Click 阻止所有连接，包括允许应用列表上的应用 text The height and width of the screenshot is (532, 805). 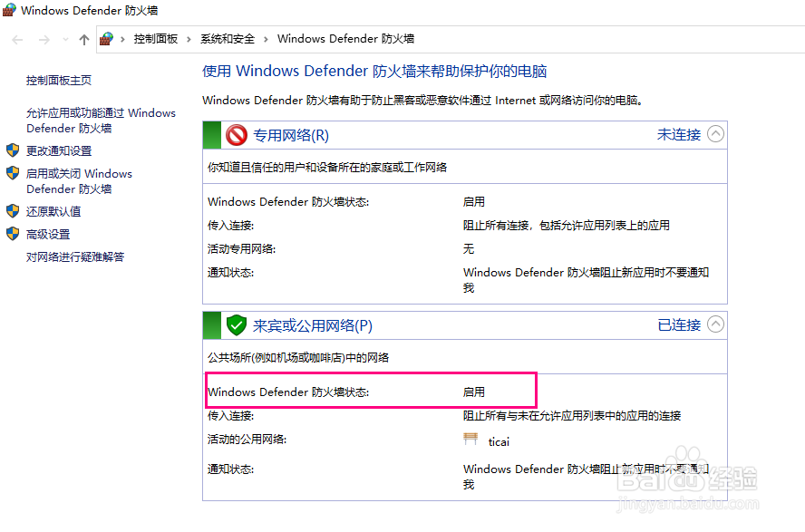[x=567, y=225]
